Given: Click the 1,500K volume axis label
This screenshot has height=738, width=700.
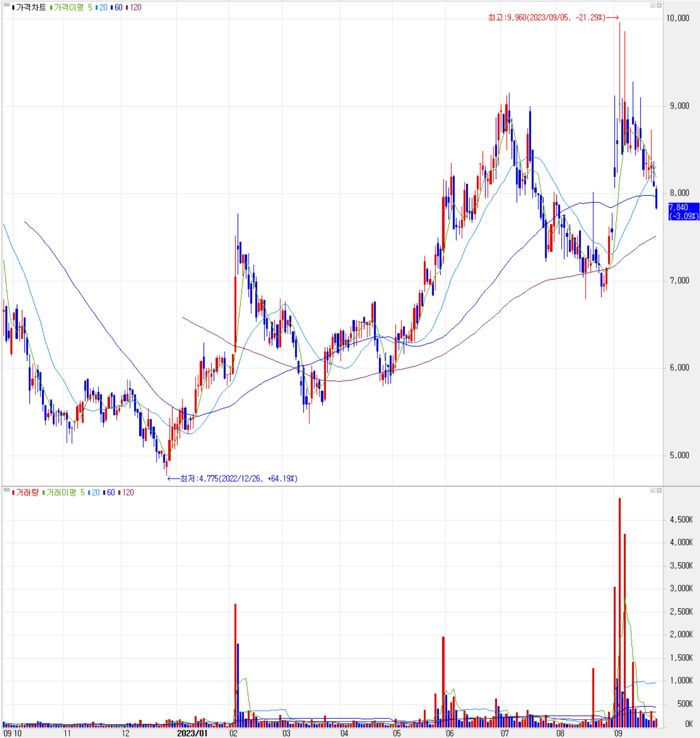Looking at the screenshot, I should [681, 657].
